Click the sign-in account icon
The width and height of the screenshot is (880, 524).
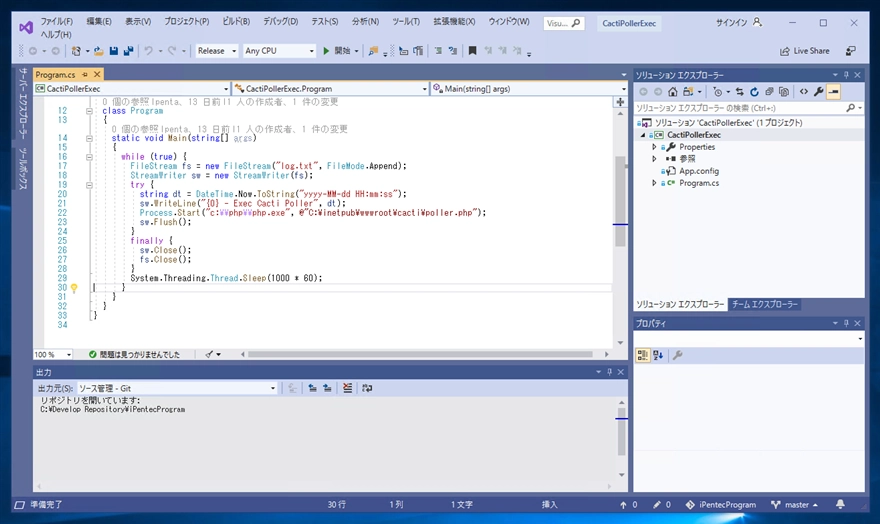(x=757, y=22)
